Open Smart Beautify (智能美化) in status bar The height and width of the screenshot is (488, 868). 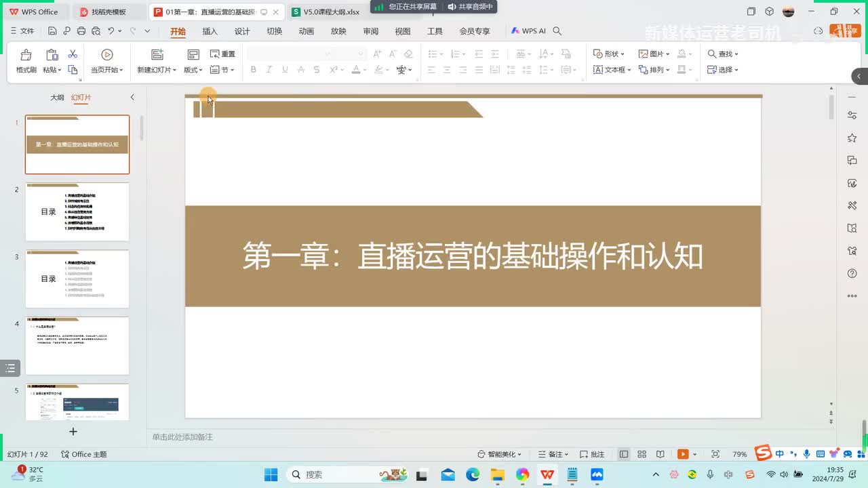coord(499,454)
